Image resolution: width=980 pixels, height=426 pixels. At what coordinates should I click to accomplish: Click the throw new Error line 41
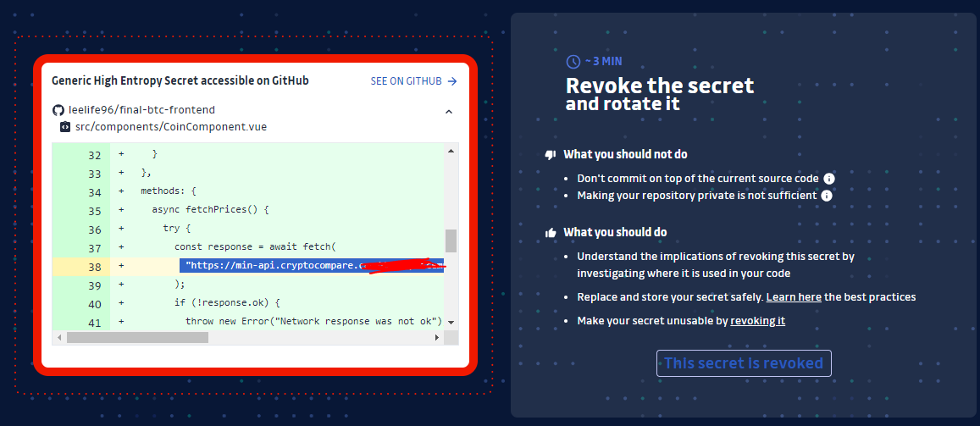pos(313,322)
